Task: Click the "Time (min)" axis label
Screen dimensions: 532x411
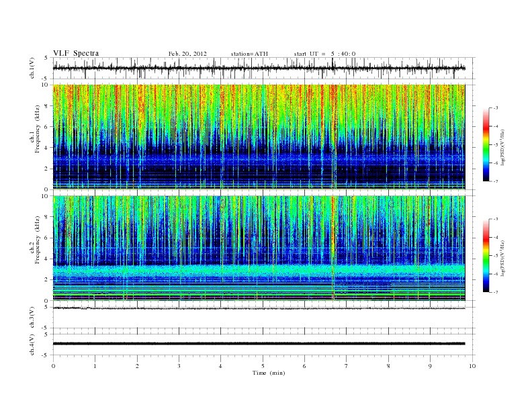Action: 269,373
